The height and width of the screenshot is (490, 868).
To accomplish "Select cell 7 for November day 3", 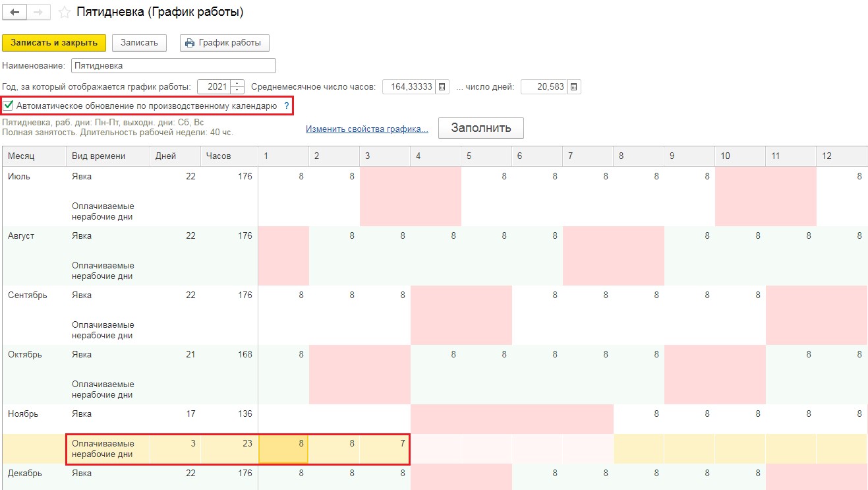I will [385, 449].
